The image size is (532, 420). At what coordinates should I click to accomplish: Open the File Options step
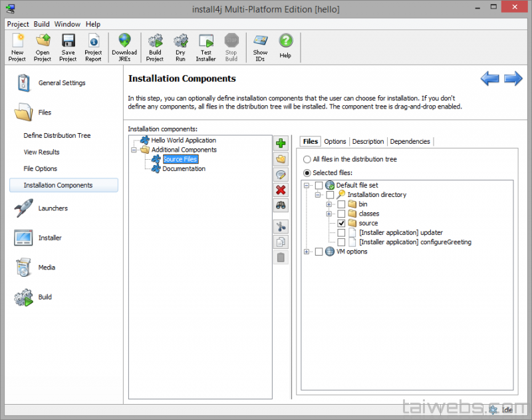point(41,169)
